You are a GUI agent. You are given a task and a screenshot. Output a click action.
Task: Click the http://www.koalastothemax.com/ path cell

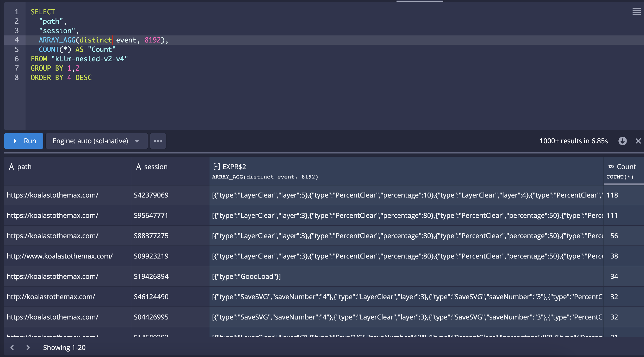[60, 256]
